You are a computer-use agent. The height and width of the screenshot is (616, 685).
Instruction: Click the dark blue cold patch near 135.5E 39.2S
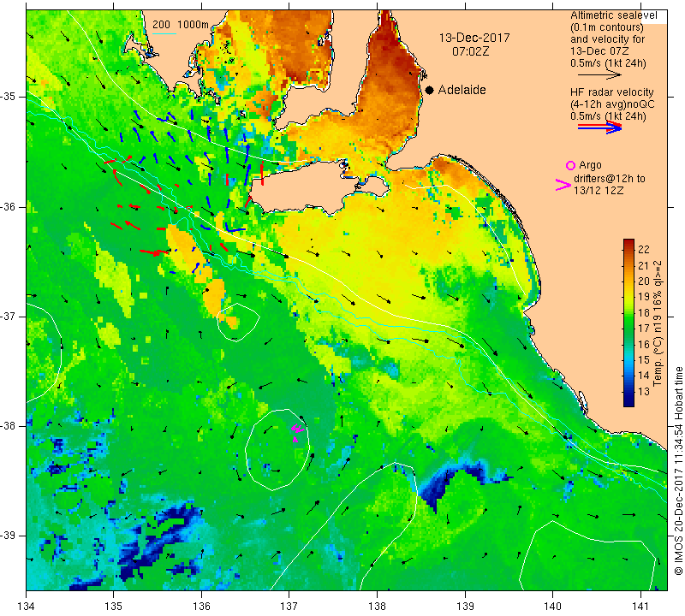(x=159, y=543)
